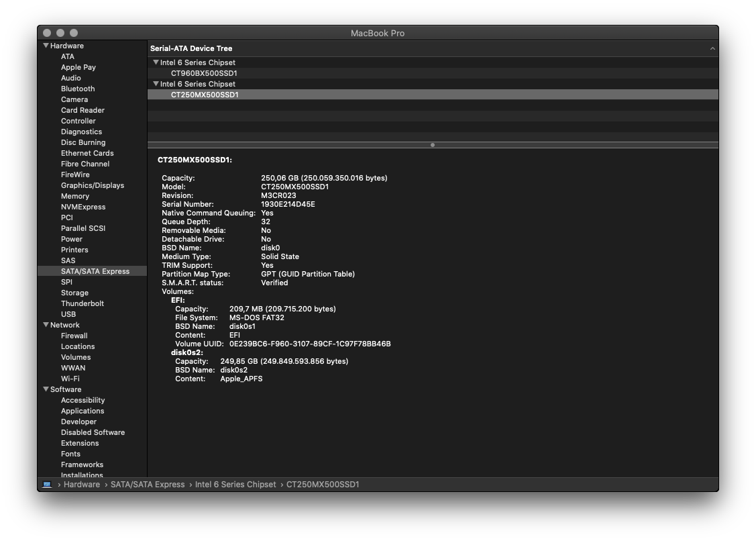Viewport: 756px width, 541px height.
Task: Open Storage in the sidebar
Action: point(74,293)
